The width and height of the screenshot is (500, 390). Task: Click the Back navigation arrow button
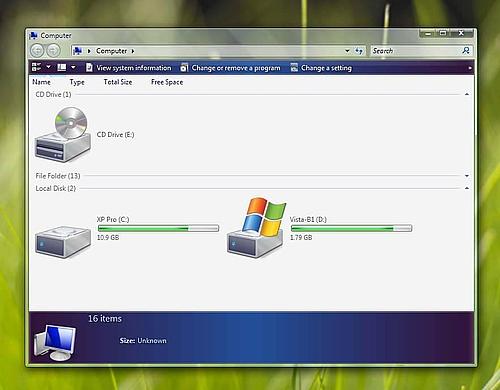[x=37, y=51]
